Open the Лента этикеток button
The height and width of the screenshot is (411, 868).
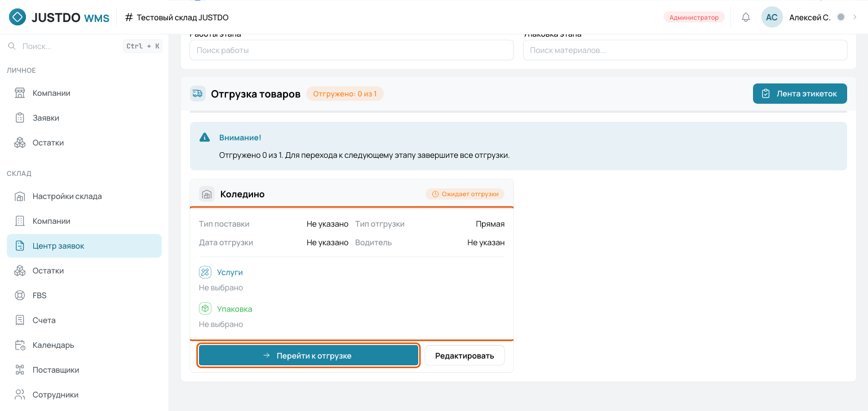(800, 94)
